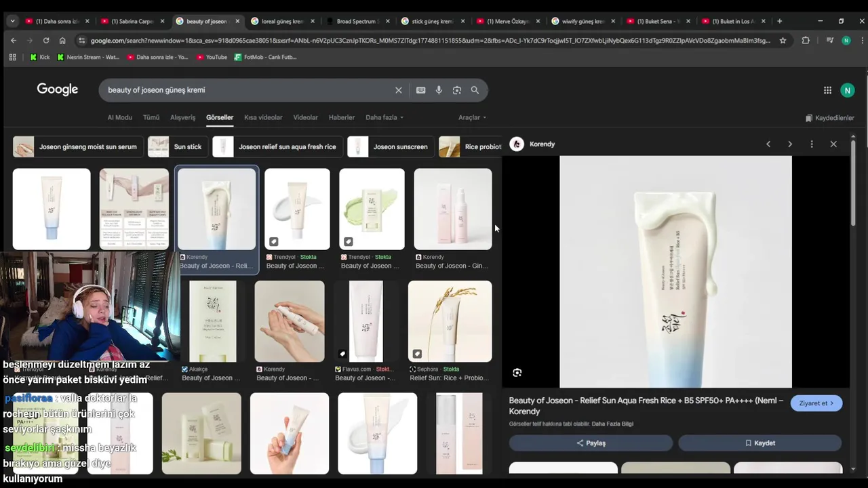
Task: Open the YouTube bookmark
Action: 212,57
